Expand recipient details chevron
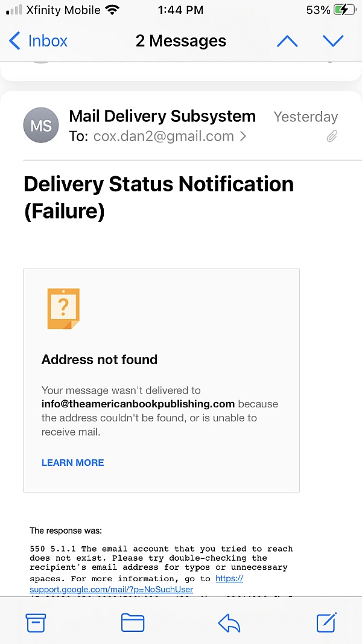 pyautogui.click(x=243, y=136)
